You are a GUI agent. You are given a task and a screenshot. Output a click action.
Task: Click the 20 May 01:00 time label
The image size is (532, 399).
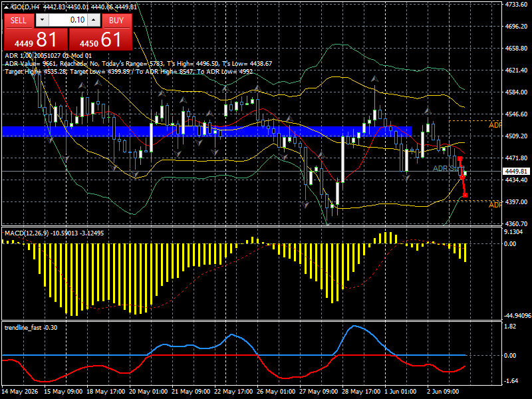(x=148, y=391)
